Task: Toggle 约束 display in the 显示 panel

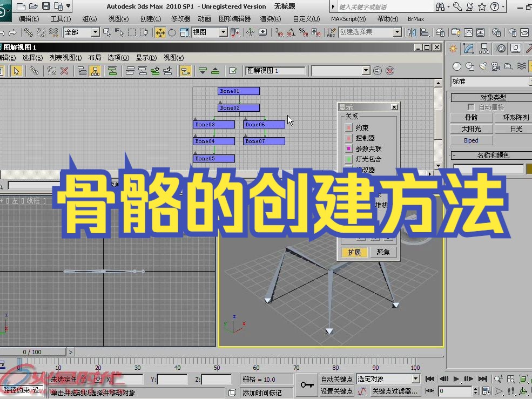Action: pyautogui.click(x=348, y=127)
